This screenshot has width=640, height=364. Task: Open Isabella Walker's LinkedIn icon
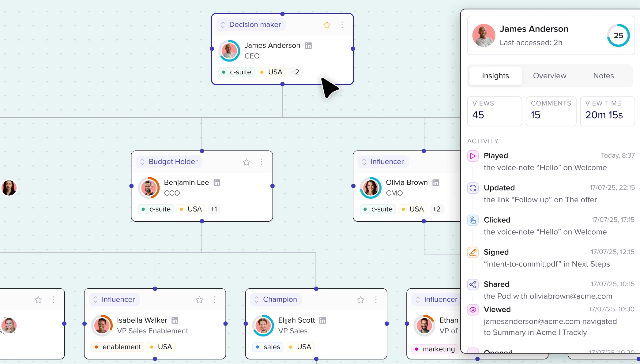pyautogui.click(x=175, y=321)
